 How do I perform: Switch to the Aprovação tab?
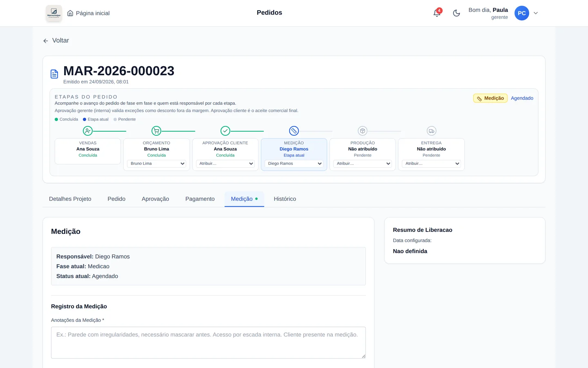tap(155, 199)
